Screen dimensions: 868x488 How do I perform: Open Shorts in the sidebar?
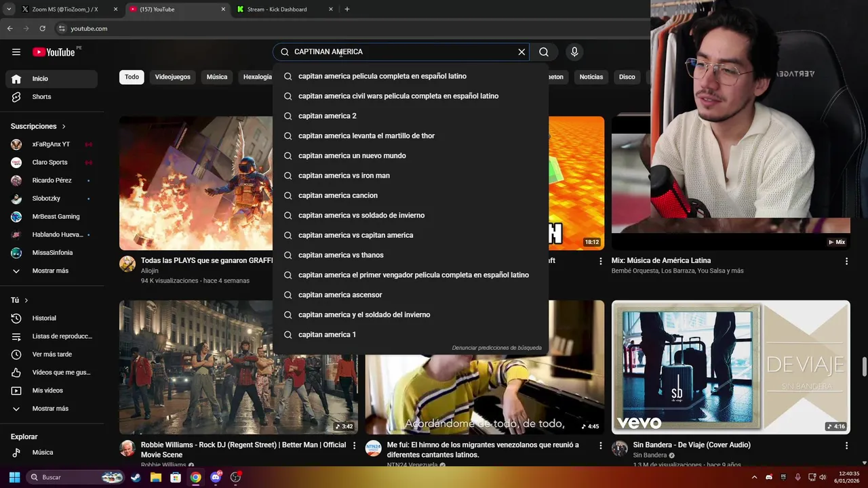[x=52, y=97]
